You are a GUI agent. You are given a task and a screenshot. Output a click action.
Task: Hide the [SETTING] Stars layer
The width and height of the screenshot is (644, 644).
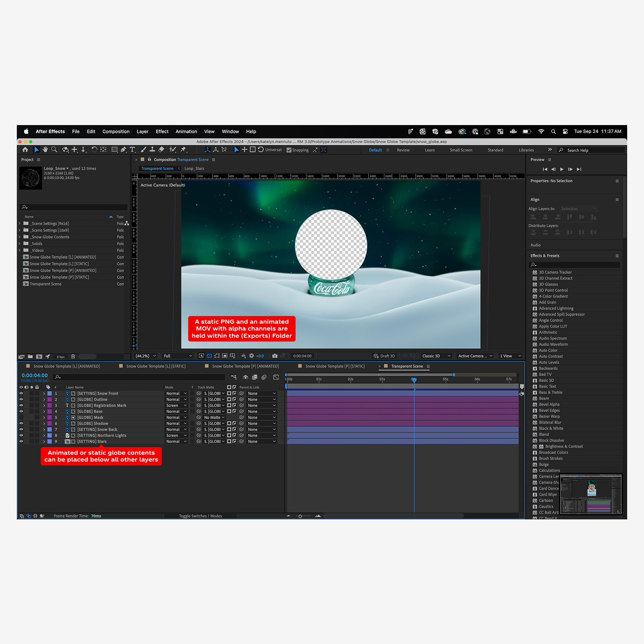coord(21,441)
